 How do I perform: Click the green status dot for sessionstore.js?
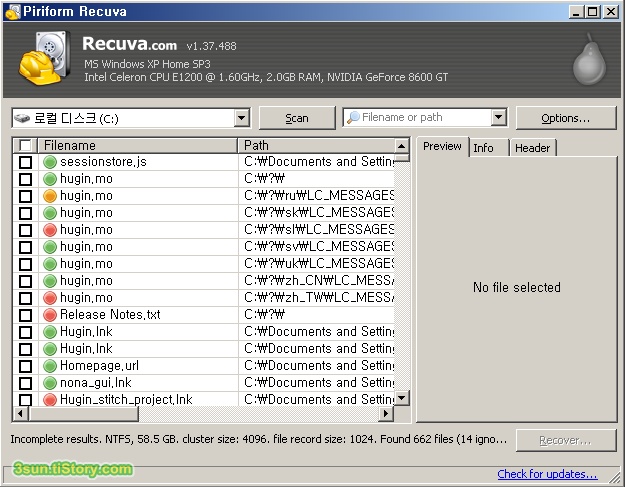pyautogui.click(x=50, y=162)
